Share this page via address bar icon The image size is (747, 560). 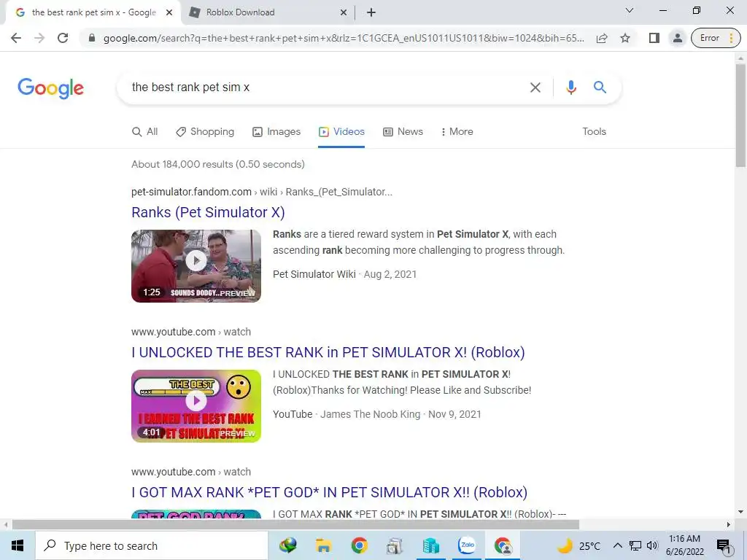click(602, 38)
